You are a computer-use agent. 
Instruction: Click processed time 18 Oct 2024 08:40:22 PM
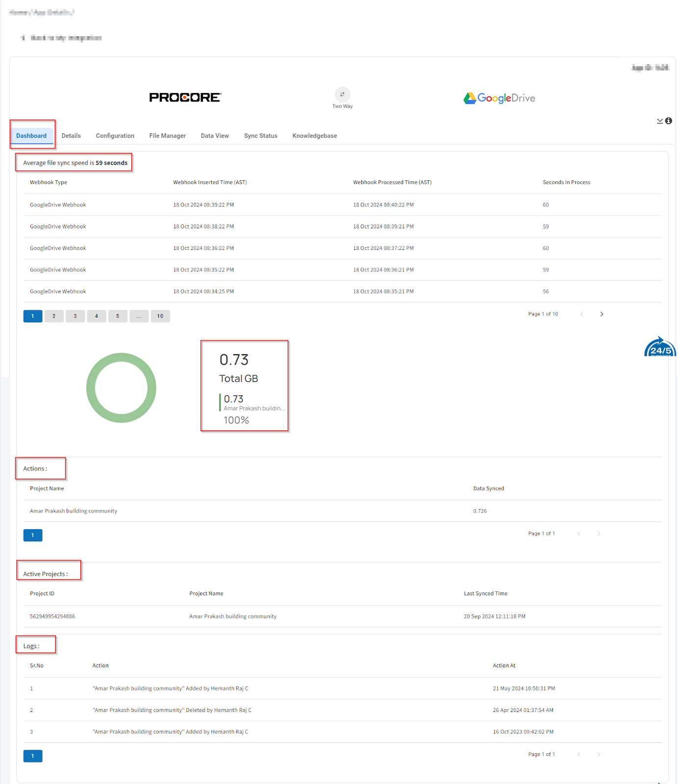click(x=383, y=205)
